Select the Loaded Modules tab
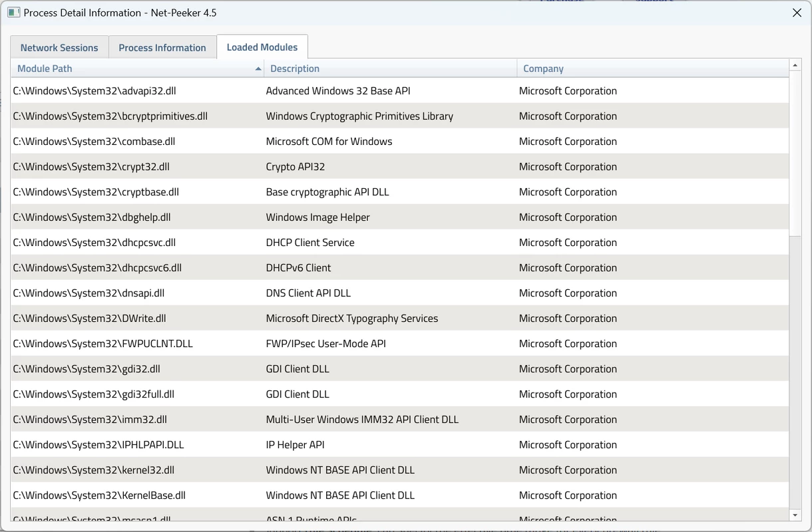Screen dimensions: 812x532 click(x=262, y=47)
